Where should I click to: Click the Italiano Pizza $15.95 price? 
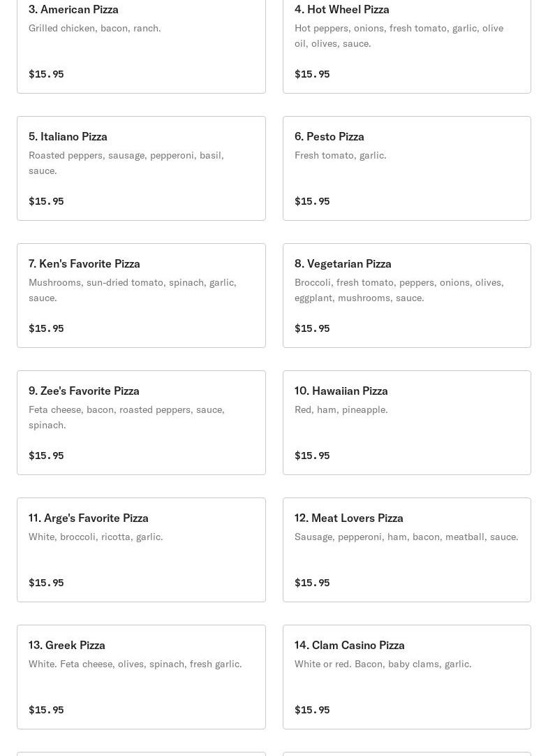click(46, 201)
